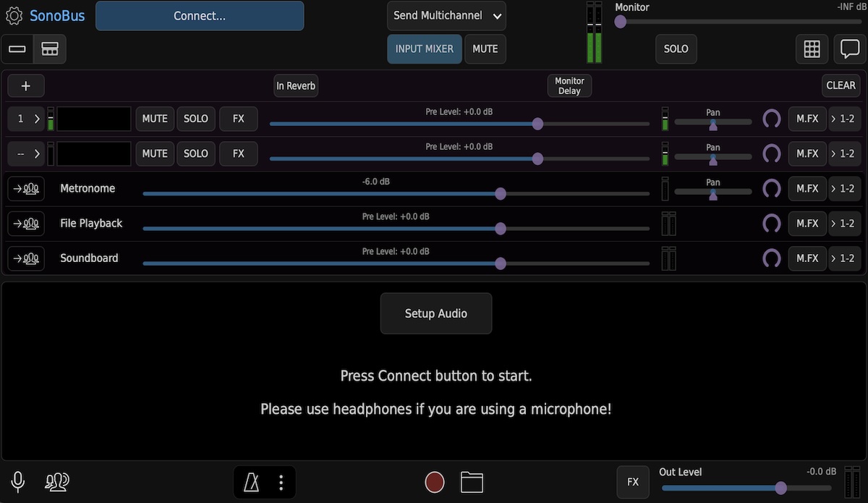Click the Connect... button
Viewport: 868px width, 503px height.
(200, 16)
